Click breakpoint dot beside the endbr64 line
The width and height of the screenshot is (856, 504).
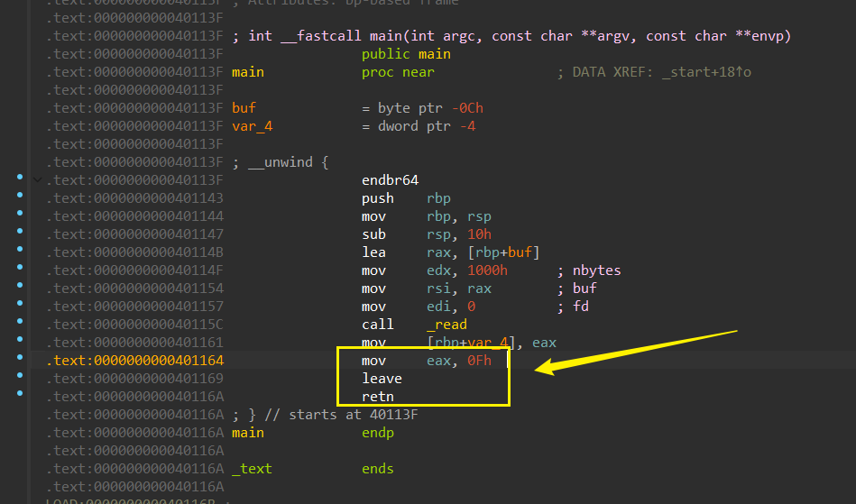coord(20,179)
